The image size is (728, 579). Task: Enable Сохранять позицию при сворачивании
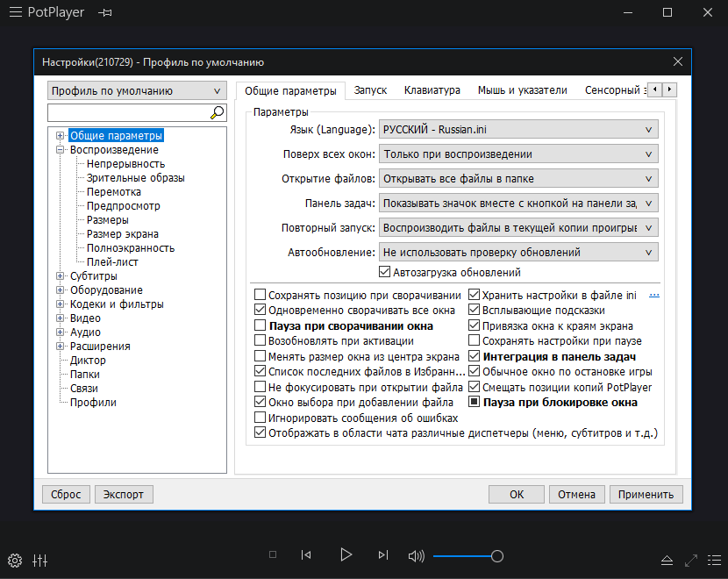(260, 295)
